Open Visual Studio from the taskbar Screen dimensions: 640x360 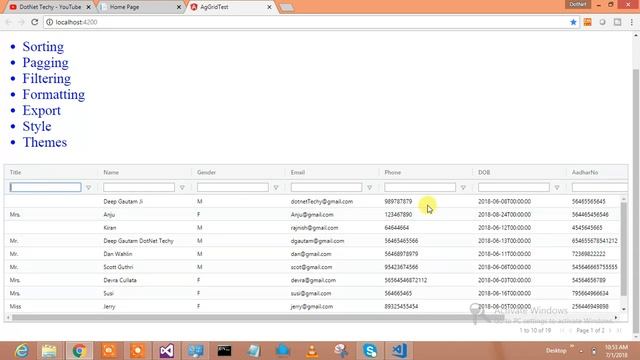[x=167, y=351]
